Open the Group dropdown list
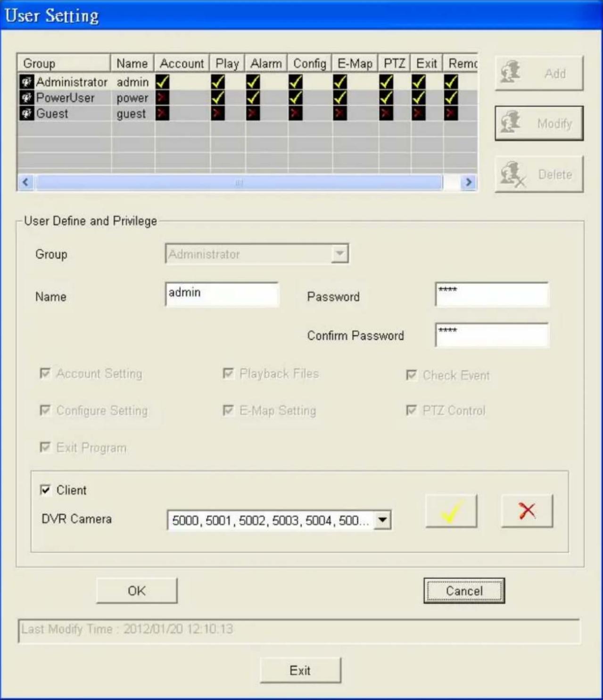The image size is (603, 700). [339, 254]
